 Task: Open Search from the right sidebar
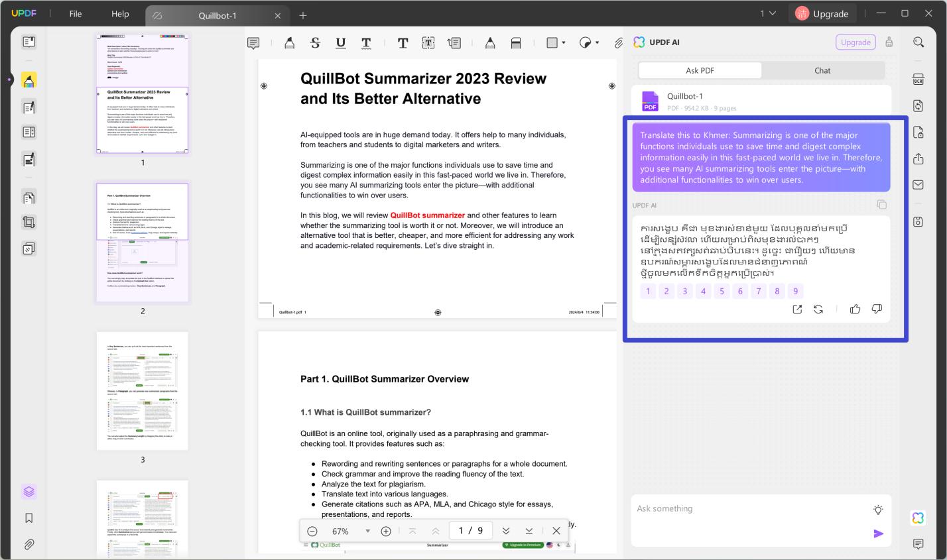pyautogui.click(x=918, y=42)
